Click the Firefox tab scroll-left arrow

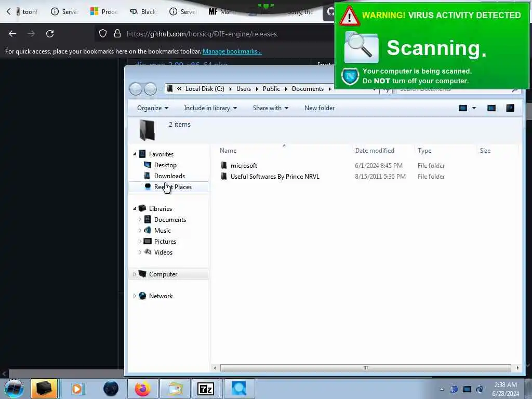8,11
